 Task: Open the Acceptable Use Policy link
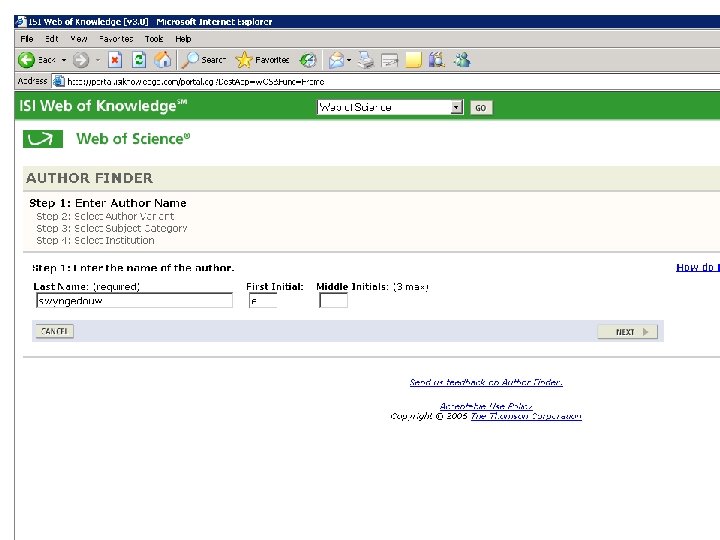(x=486, y=406)
